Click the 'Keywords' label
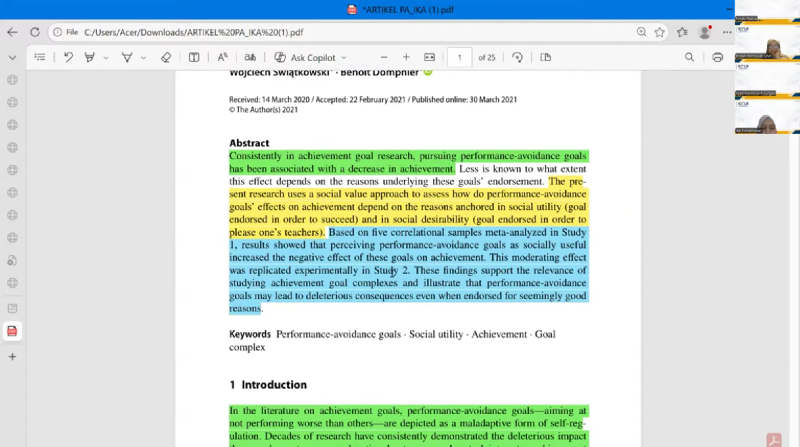The image size is (800, 447). (250, 334)
